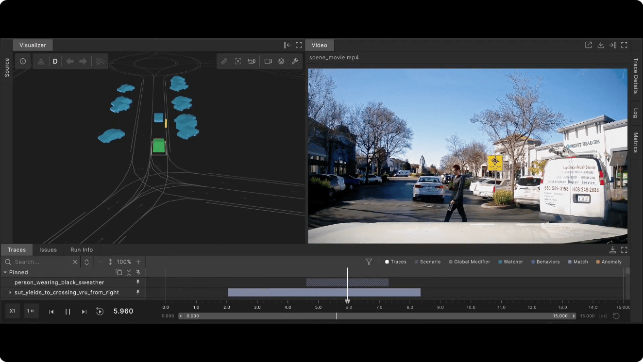Screen dimensions: 643x364
Task: Click the video camera icon in Visualizer toolbar
Action: (268, 62)
